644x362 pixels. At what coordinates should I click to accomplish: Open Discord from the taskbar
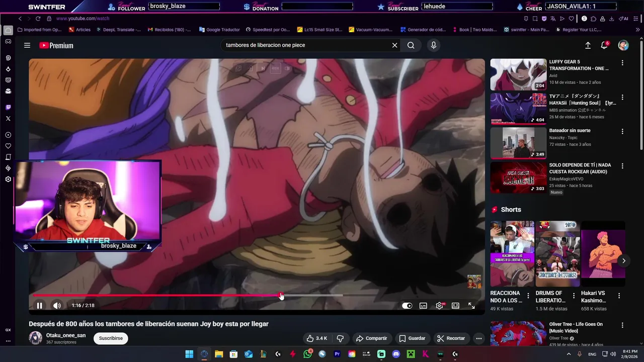tap(396, 354)
